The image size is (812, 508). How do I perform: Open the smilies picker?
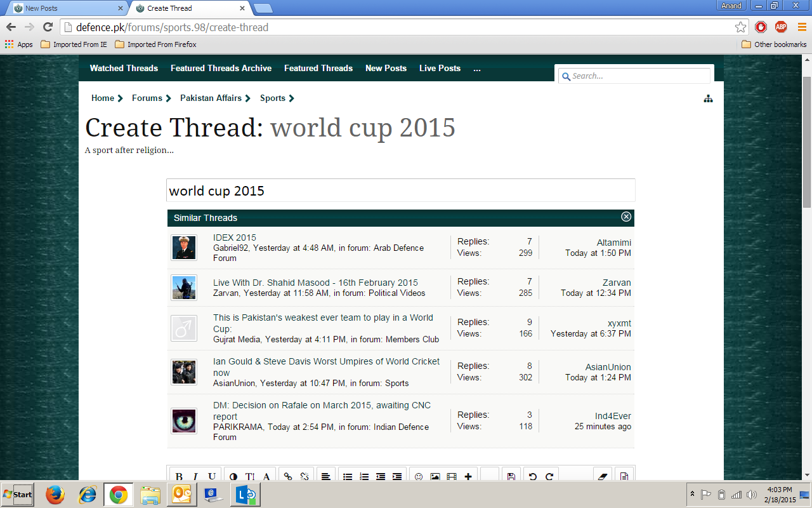[x=419, y=476]
